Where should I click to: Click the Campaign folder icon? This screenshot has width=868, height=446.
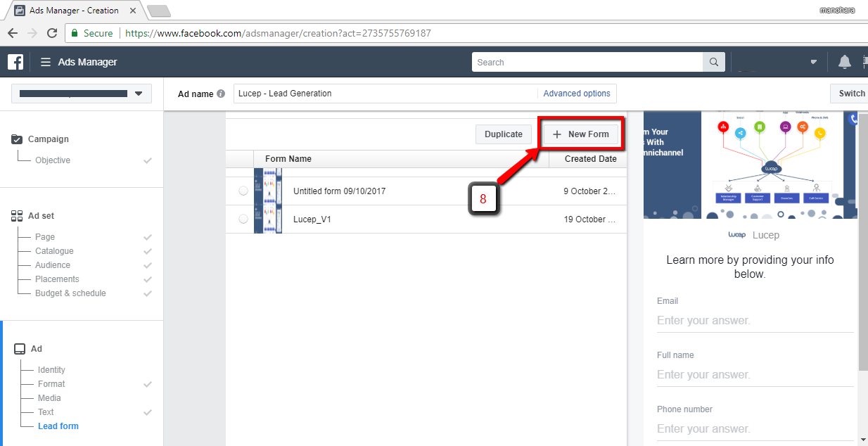tap(17, 139)
